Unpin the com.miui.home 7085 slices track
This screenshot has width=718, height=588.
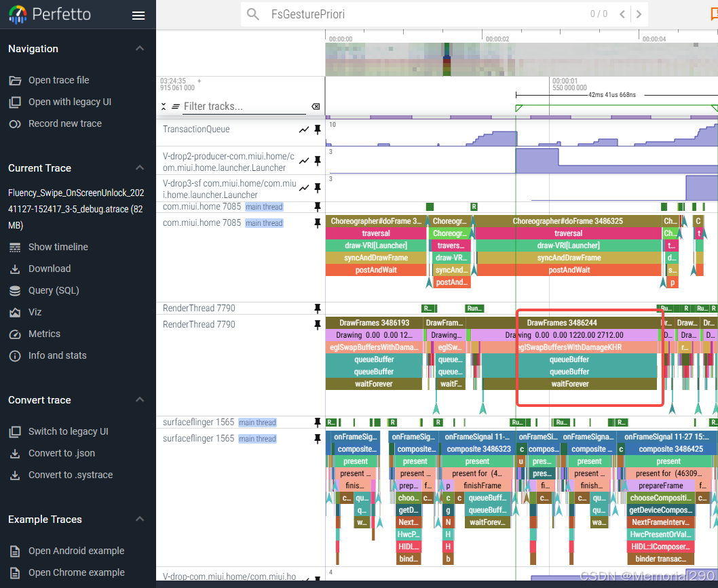point(318,223)
